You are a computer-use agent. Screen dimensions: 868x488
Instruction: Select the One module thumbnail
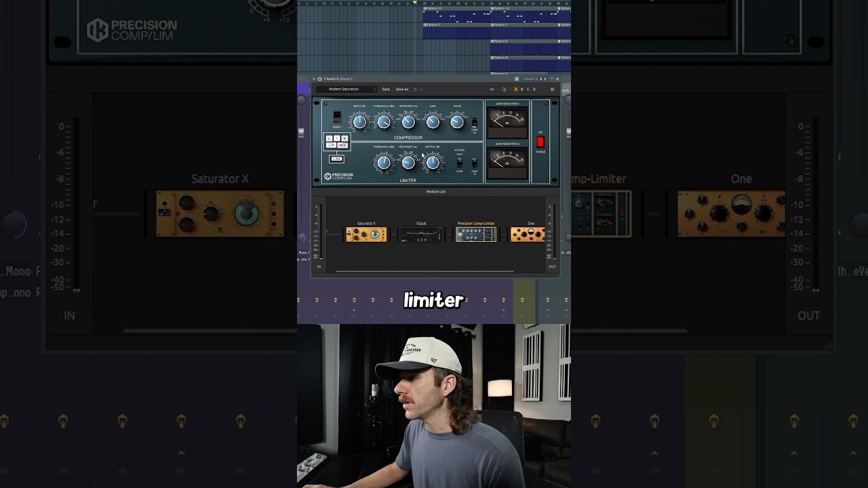pyautogui.click(x=528, y=235)
